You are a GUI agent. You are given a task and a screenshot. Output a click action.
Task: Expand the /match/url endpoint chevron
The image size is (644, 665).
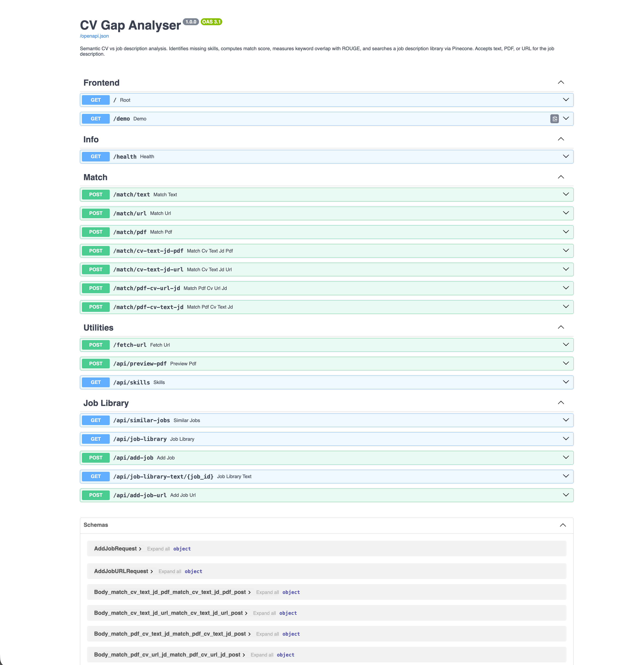(566, 213)
